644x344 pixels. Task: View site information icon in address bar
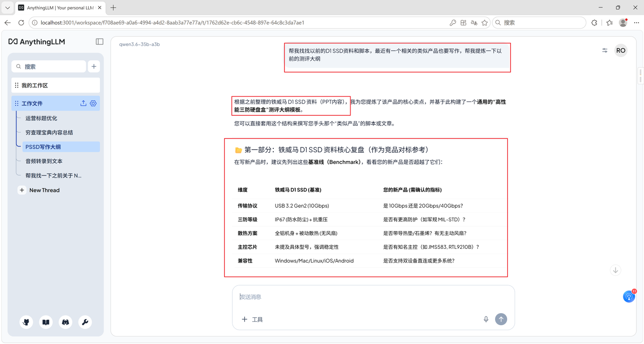[34, 23]
